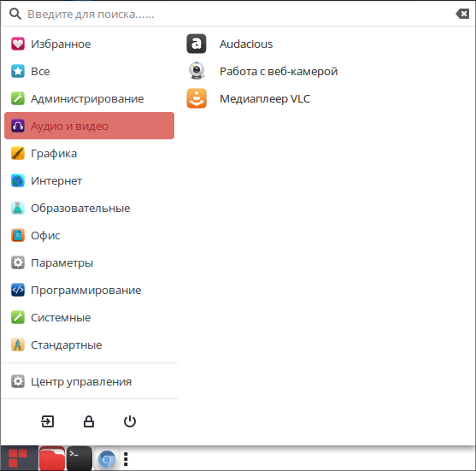Open the Офис category
476x471 pixels.
point(89,235)
